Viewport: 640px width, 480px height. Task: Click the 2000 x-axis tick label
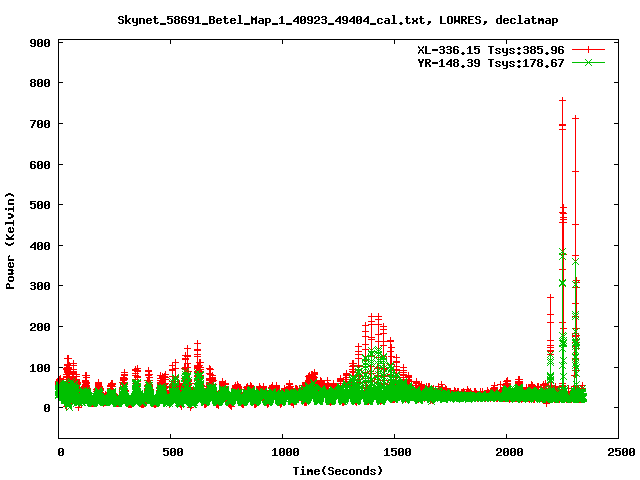[x=509, y=452]
